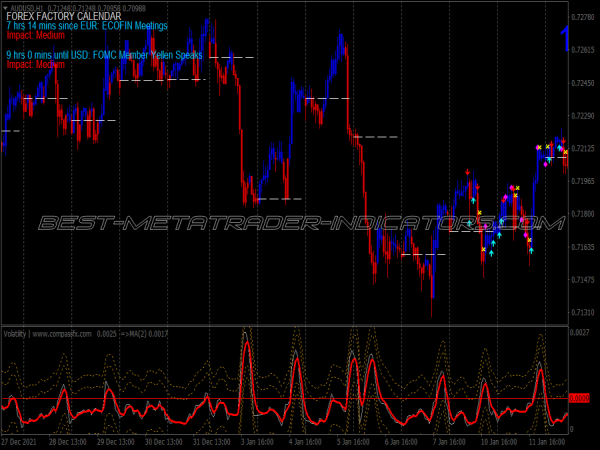Click the FOMC Member Yellen Speaks line
The width and height of the screenshot is (600, 450).
[104, 55]
